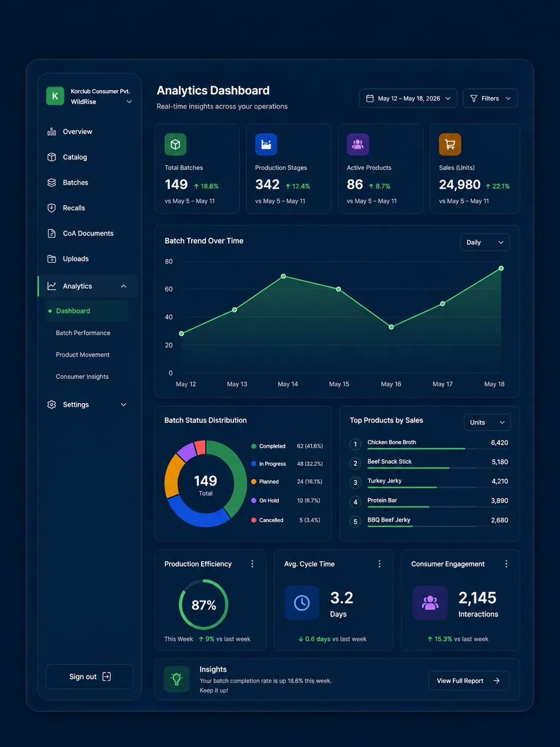560x747 pixels.
Task: Click the Recalls shield icon
Action: coord(52,208)
